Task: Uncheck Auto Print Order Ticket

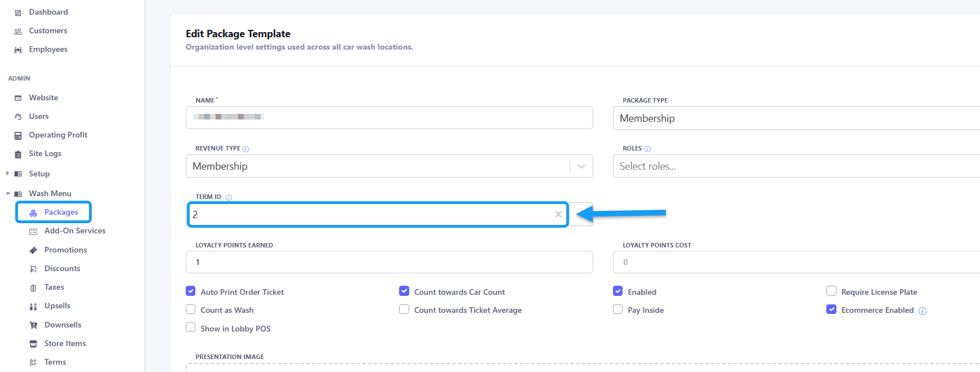Action: tap(191, 291)
